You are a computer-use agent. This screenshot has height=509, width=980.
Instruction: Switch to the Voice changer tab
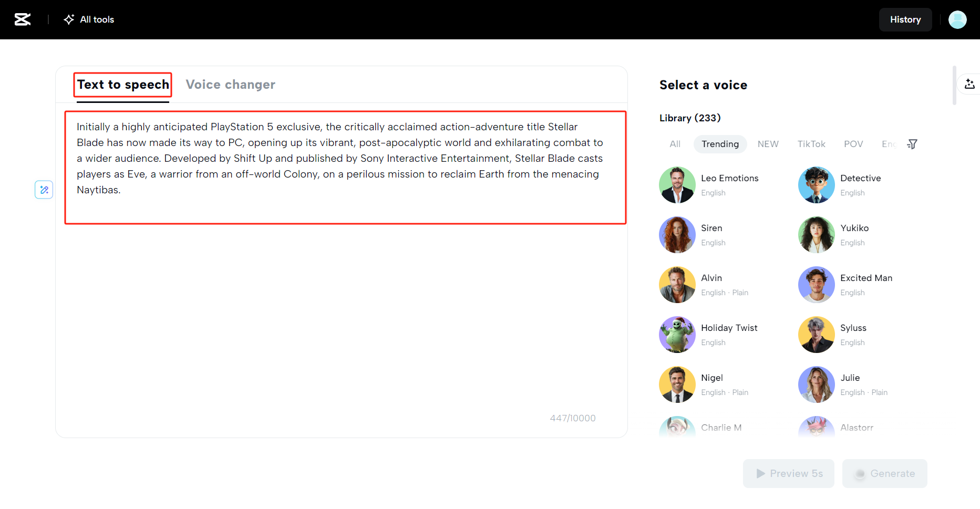230,85
